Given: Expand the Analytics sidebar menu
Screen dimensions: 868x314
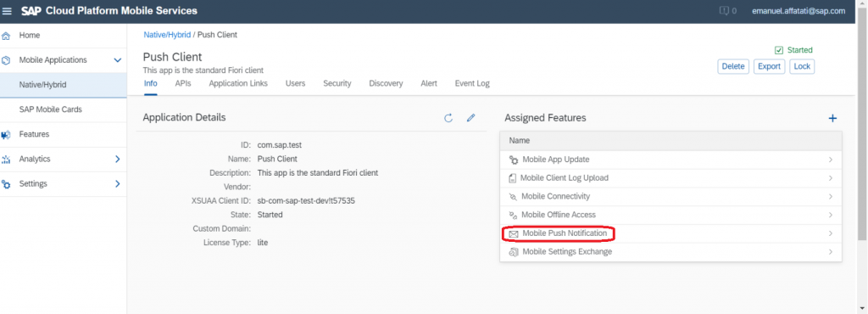Looking at the screenshot, I should (x=117, y=159).
